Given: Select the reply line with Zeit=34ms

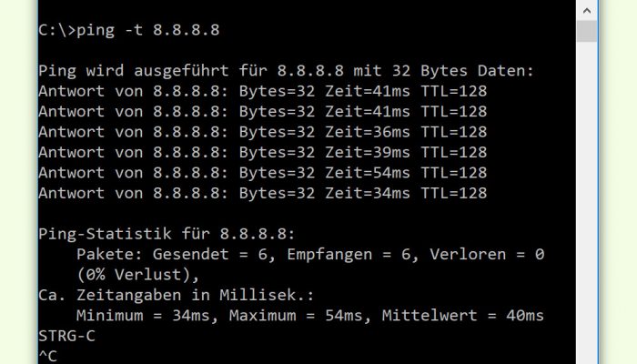Looking at the screenshot, I should [x=263, y=193].
